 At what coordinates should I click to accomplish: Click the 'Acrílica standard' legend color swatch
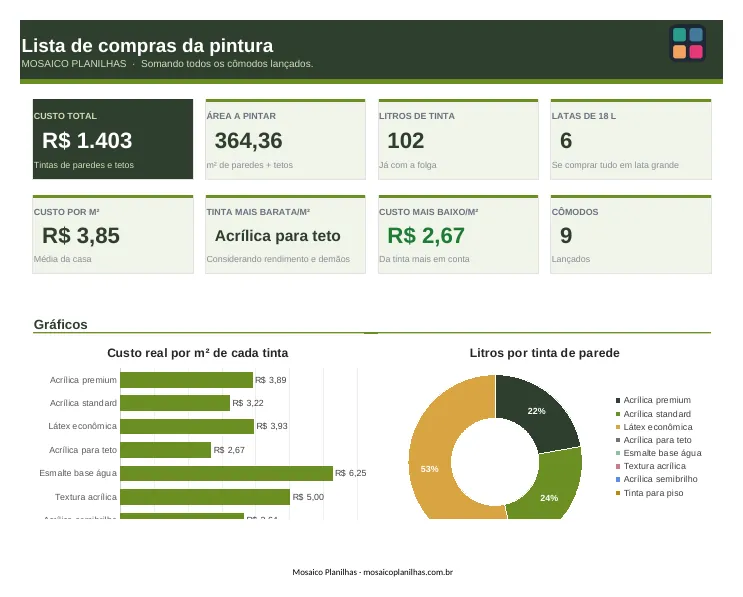tap(618, 414)
